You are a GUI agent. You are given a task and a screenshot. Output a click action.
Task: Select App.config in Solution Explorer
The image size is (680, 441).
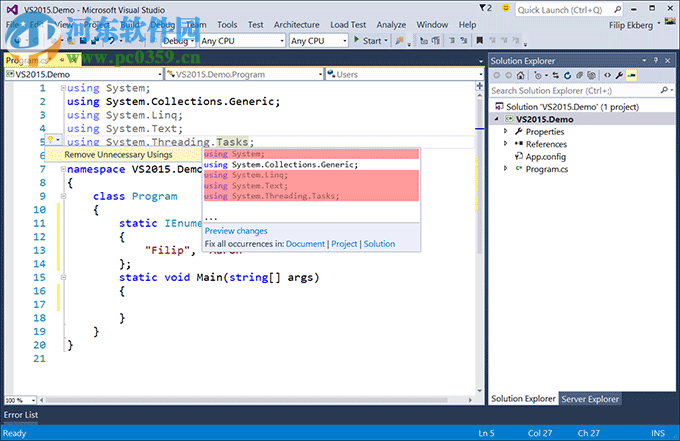pos(546,157)
